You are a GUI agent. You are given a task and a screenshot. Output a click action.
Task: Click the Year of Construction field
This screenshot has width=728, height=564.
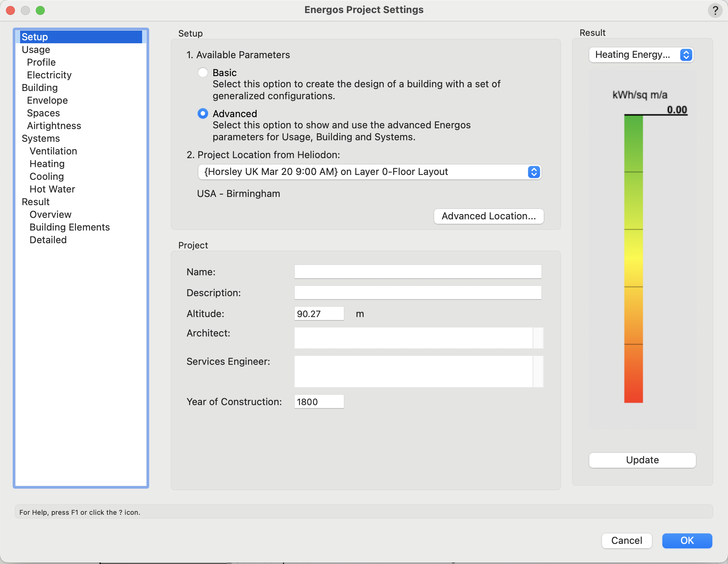point(319,402)
